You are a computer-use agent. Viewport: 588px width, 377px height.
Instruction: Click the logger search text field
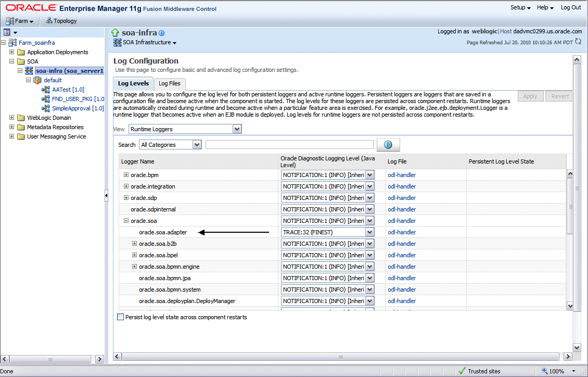[289, 145]
